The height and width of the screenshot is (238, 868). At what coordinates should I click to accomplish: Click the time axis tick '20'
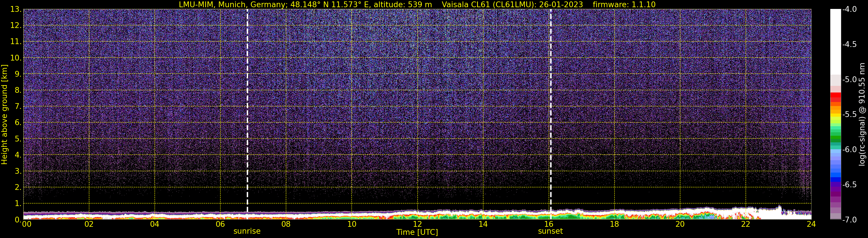[x=680, y=224]
